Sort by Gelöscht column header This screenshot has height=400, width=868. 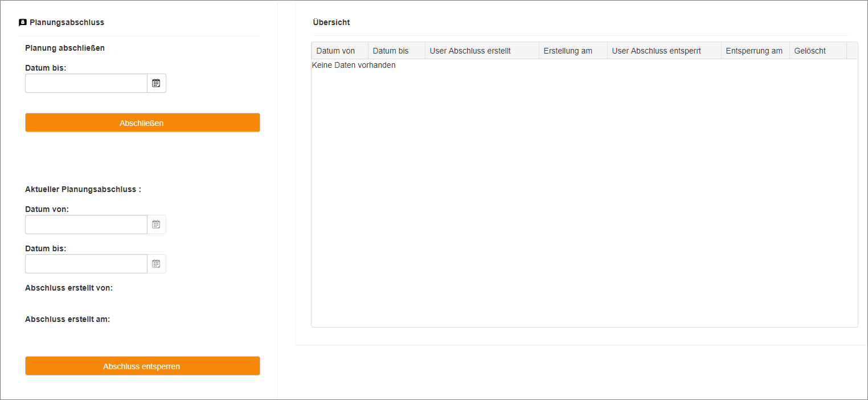coord(818,51)
